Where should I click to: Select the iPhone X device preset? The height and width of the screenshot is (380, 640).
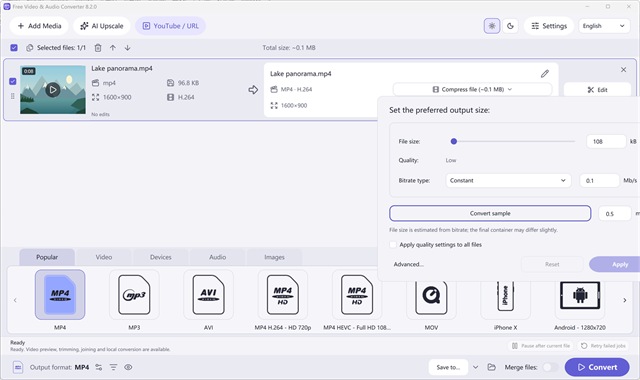(x=506, y=299)
